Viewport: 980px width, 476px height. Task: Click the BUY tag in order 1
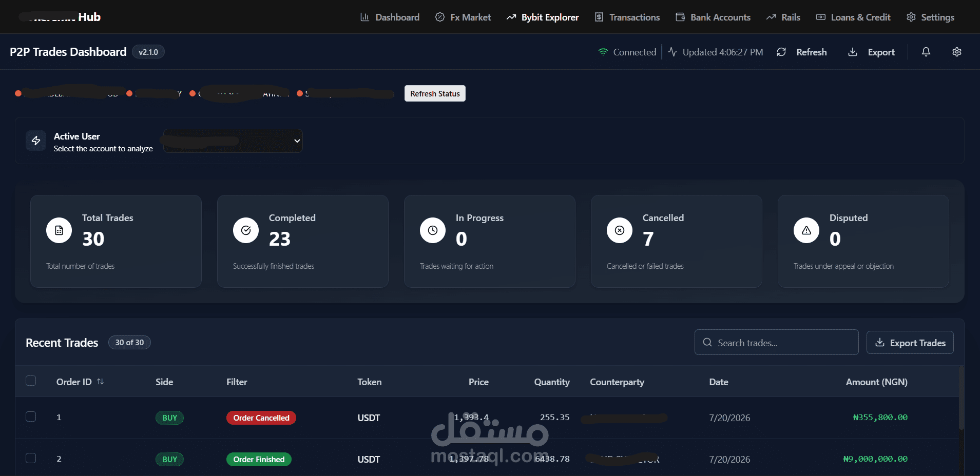tap(170, 418)
